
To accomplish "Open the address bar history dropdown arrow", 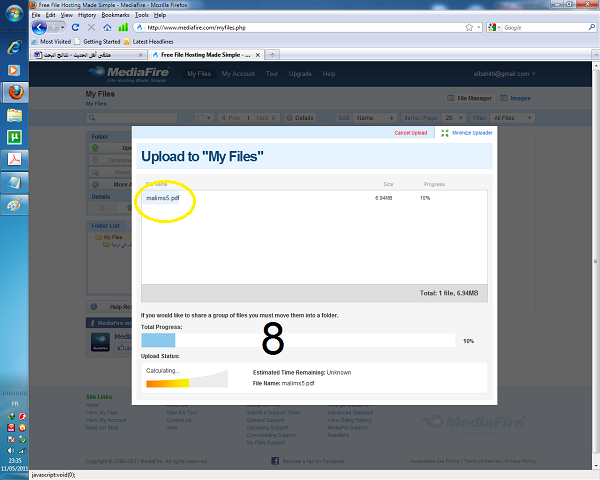I will point(479,28).
